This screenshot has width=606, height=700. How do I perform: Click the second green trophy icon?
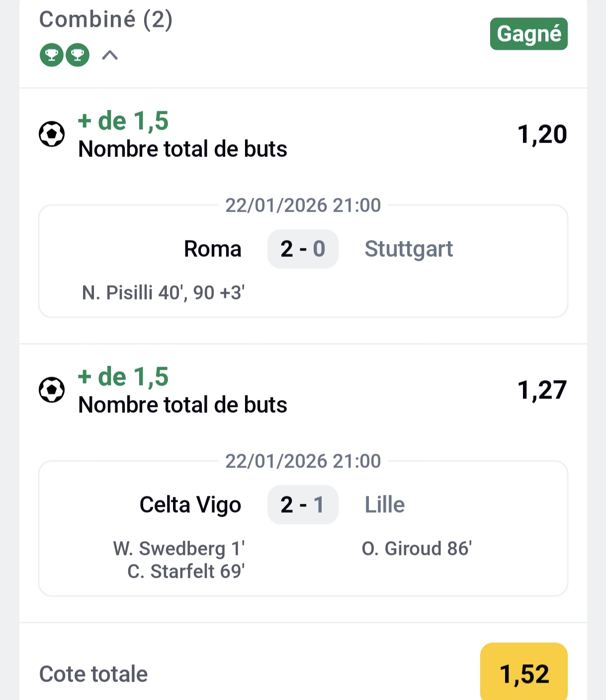click(78, 55)
